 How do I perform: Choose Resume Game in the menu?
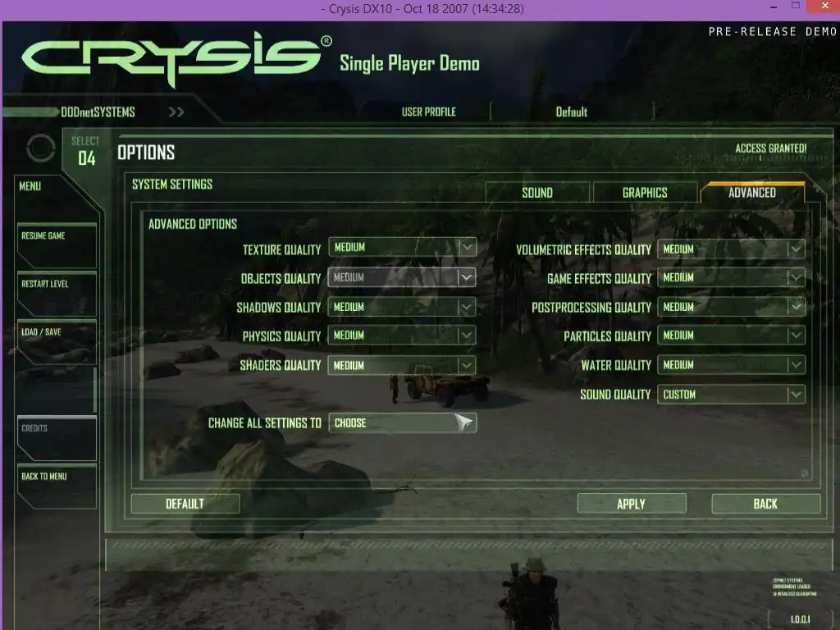click(57, 245)
